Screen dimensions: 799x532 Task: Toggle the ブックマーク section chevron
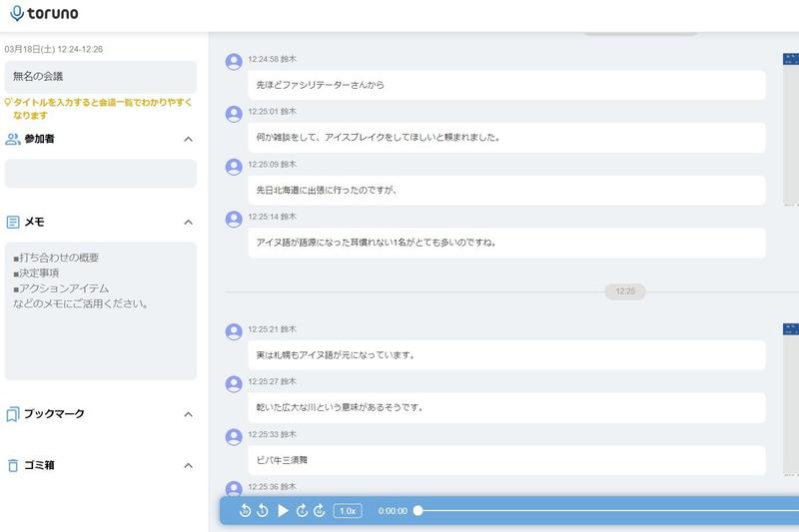(188, 414)
